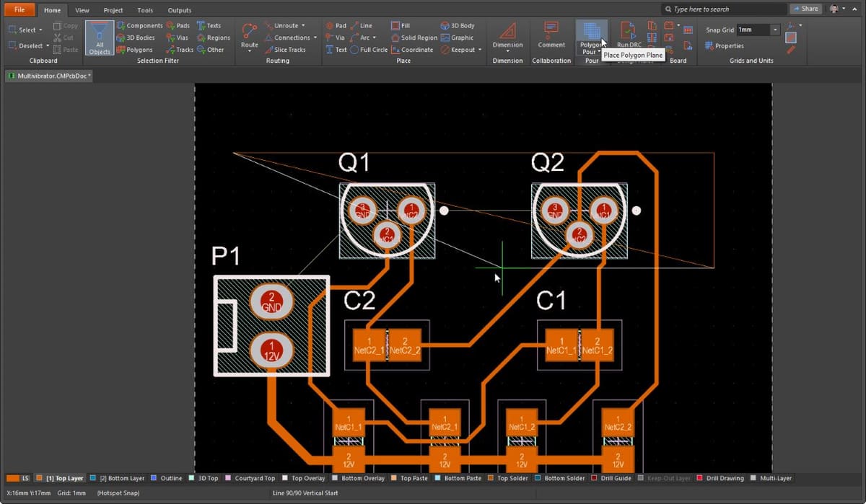This screenshot has height=504, width=866.
Task: Toggle the Pads selection filter
Action: (x=178, y=25)
